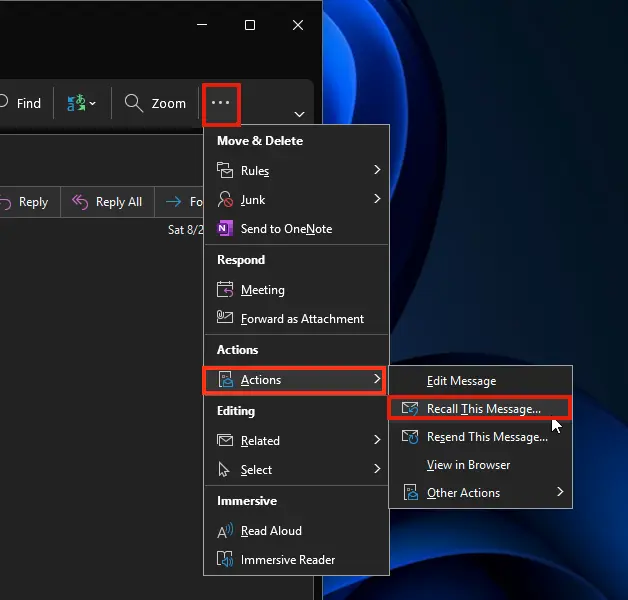The height and width of the screenshot is (600, 628).
Task: Choose Resend This Message
Action: coord(486,437)
